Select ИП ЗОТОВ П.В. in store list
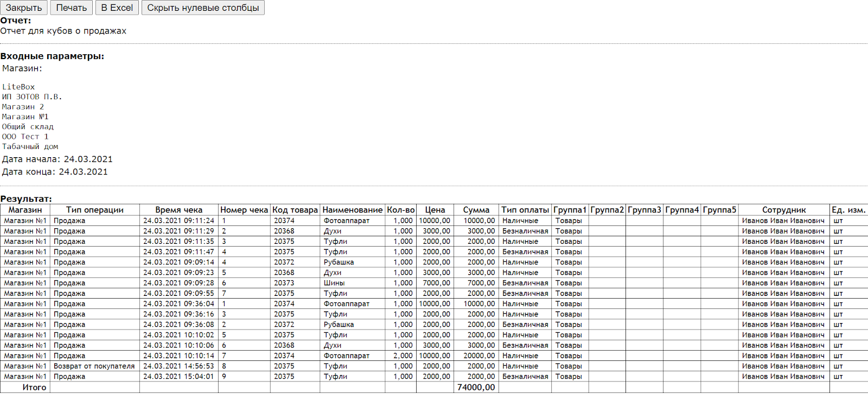 32,97
